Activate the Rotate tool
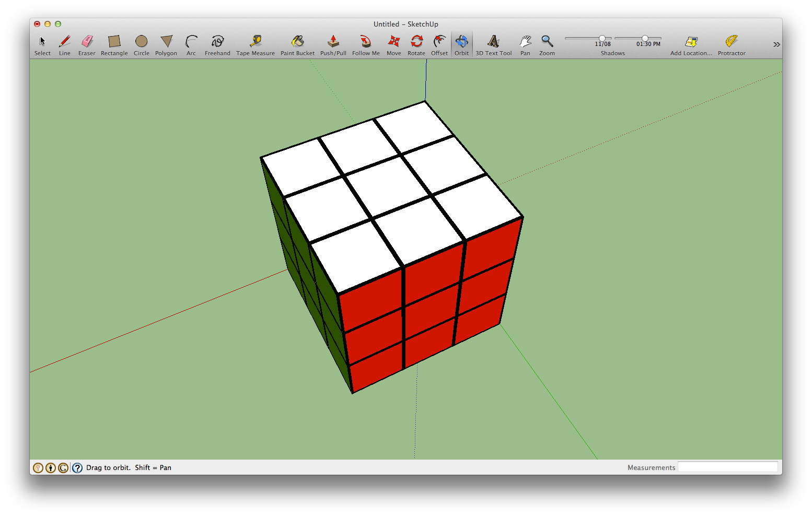Screen dimensions: 812x516 416,42
